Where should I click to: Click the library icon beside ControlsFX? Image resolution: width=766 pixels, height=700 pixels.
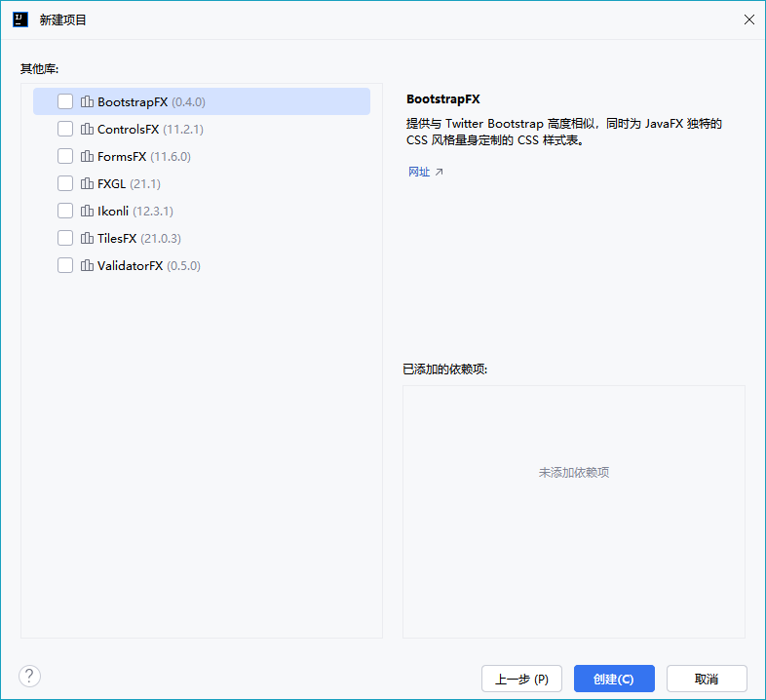point(87,129)
